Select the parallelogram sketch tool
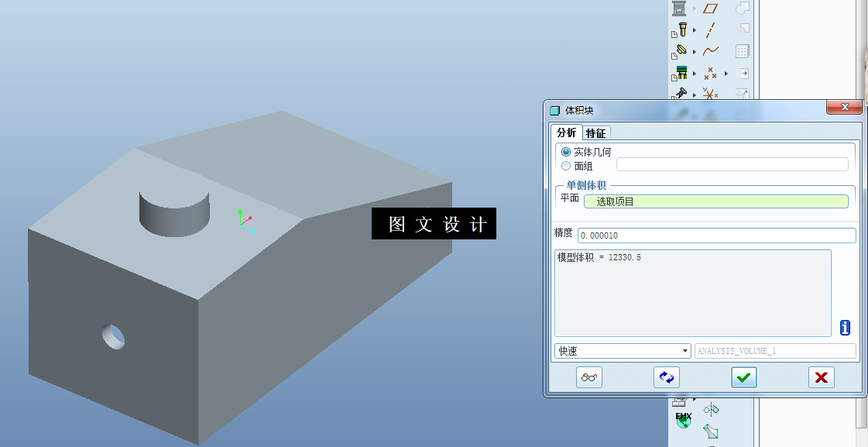 tap(711, 8)
